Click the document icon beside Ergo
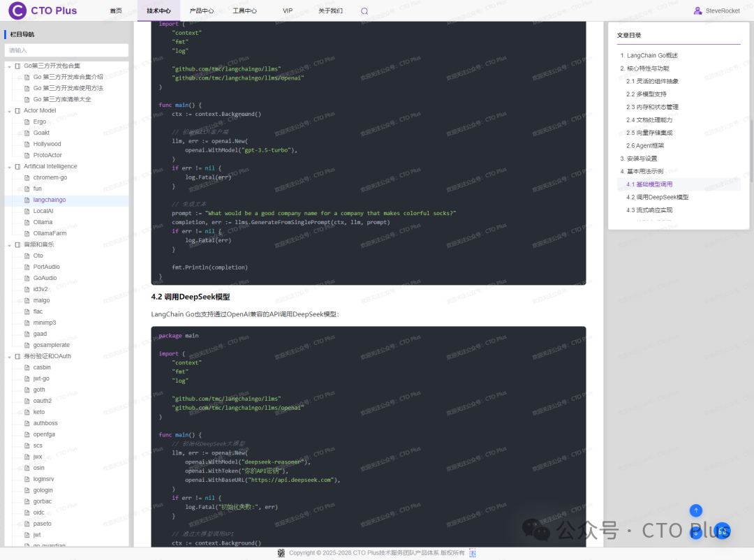 [x=27, y=121]
